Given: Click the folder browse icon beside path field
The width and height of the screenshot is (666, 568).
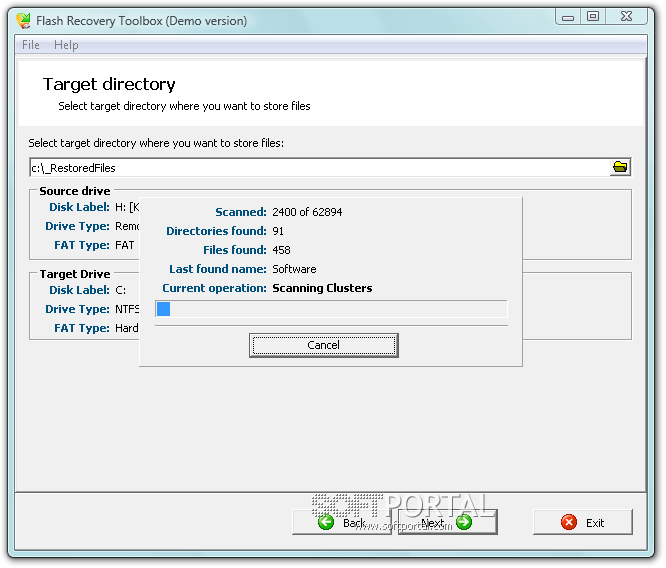Looking at the screenshot, I should (620, 167).
